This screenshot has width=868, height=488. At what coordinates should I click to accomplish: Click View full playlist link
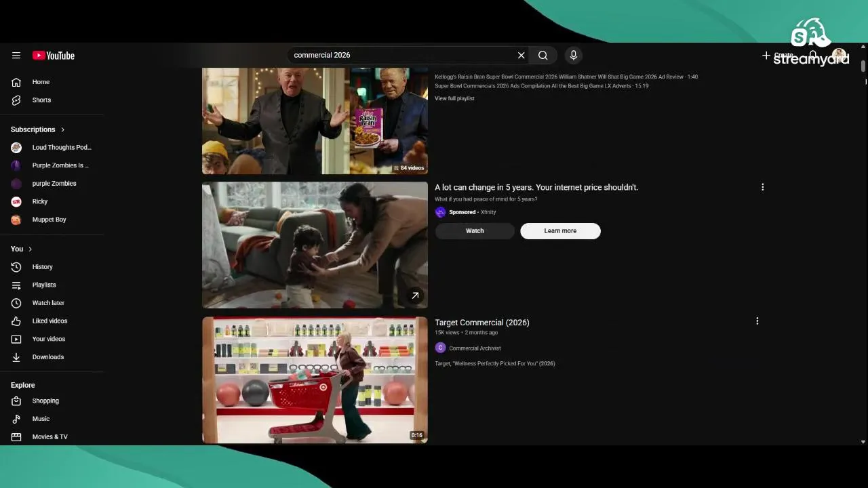454,98
